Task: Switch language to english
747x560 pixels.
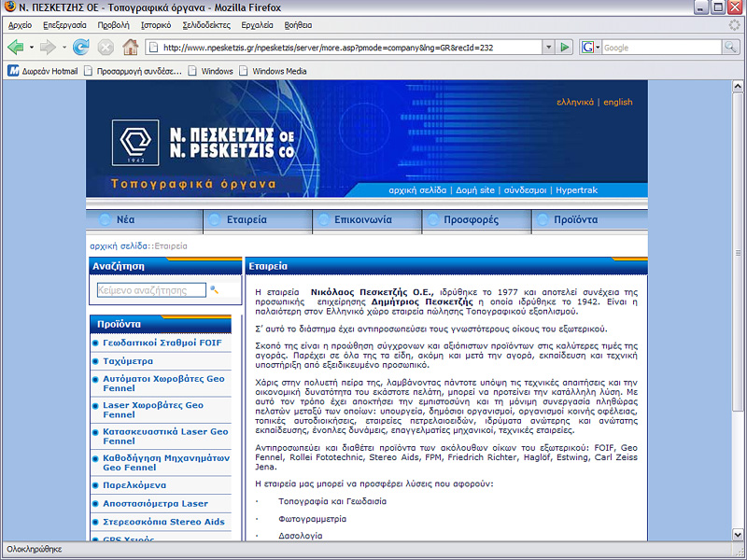Action: click(618, 102)
